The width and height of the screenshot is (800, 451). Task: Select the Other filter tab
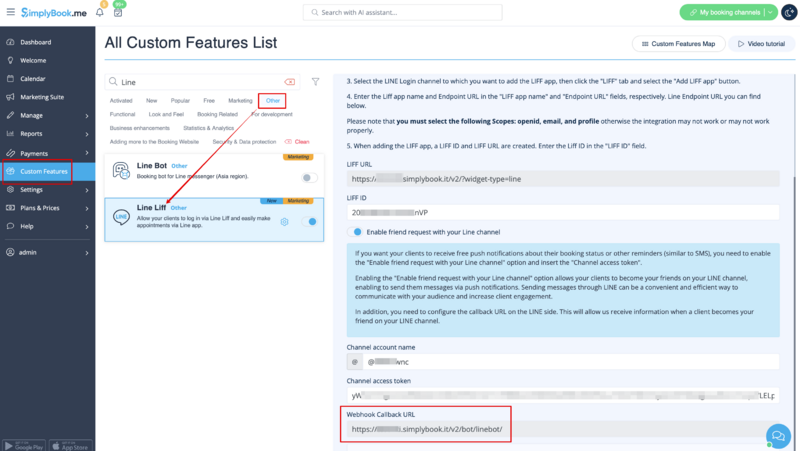[x=273, y=101]
